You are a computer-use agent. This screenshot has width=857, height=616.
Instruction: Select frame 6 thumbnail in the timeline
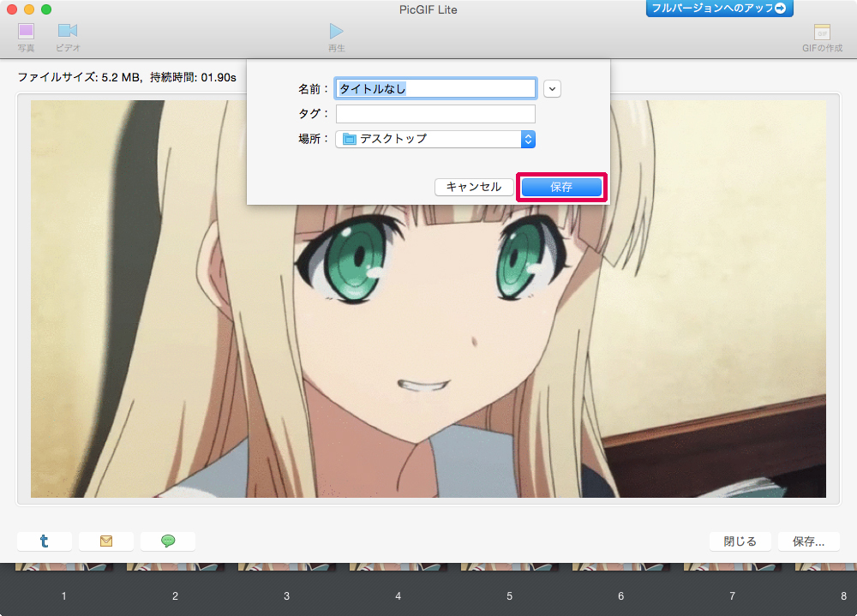pos(621,567)
